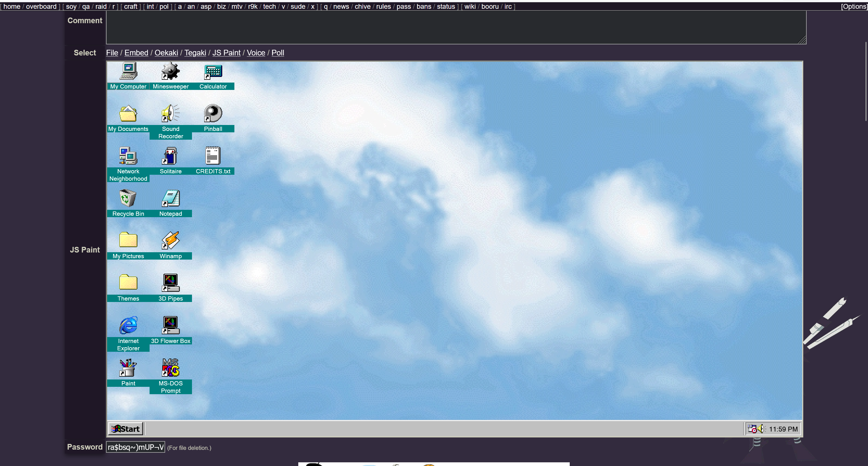Open the tech board link
Viewport: 868px width, 466px height.
tap(269, 7)
